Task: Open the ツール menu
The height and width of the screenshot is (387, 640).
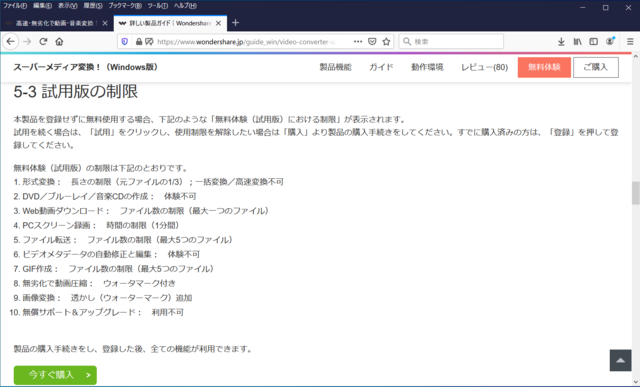Action: [158, 6]
